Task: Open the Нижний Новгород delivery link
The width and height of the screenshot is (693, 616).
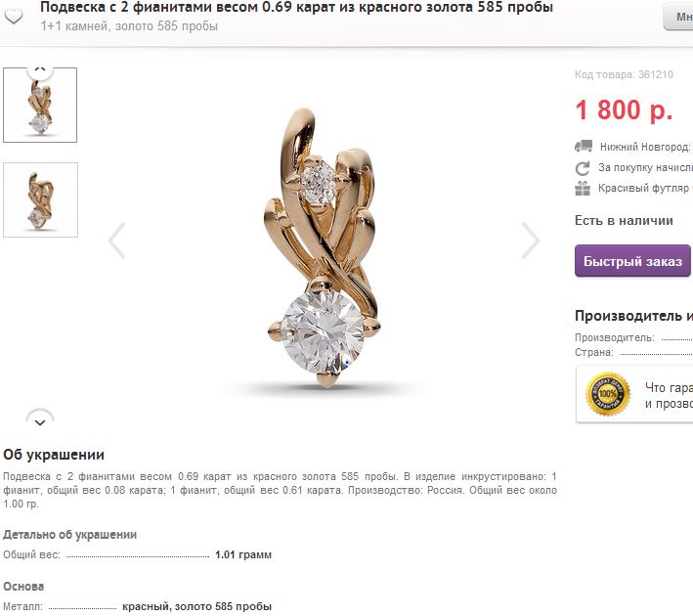Action: pos(646,147)
